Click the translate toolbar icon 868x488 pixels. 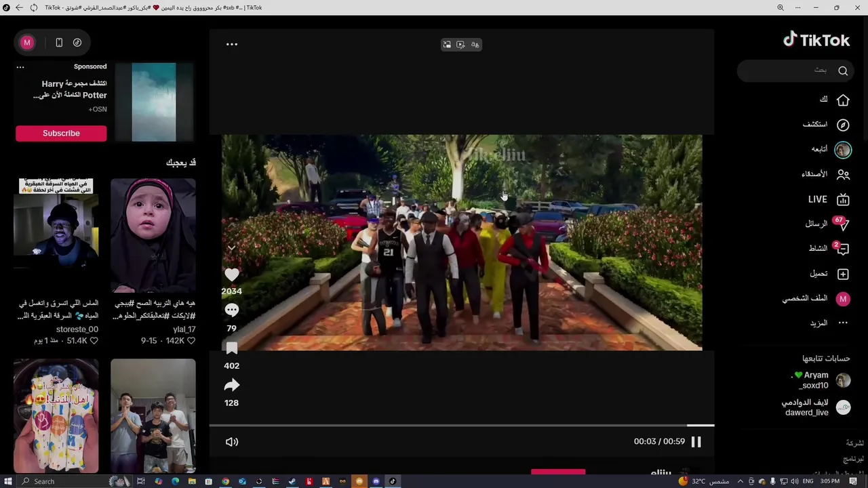tap(475, 44)
